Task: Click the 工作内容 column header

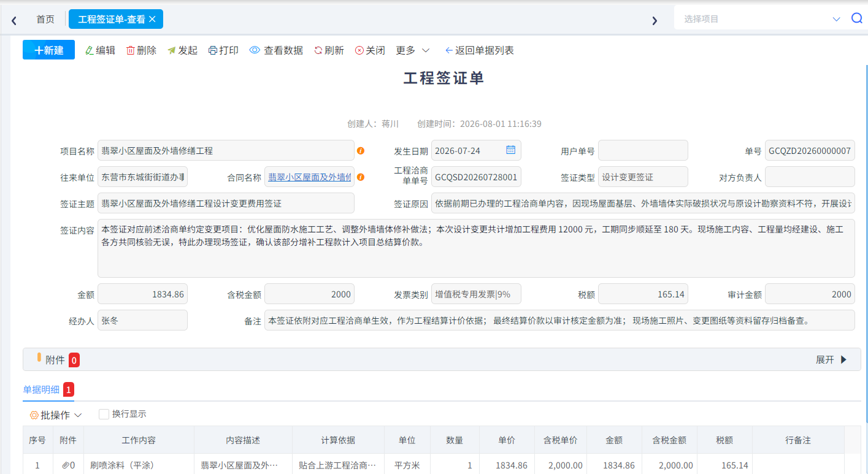Action: (x=139, y=440)
